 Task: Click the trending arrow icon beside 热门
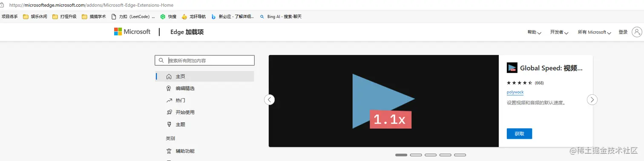coord(169,100)
